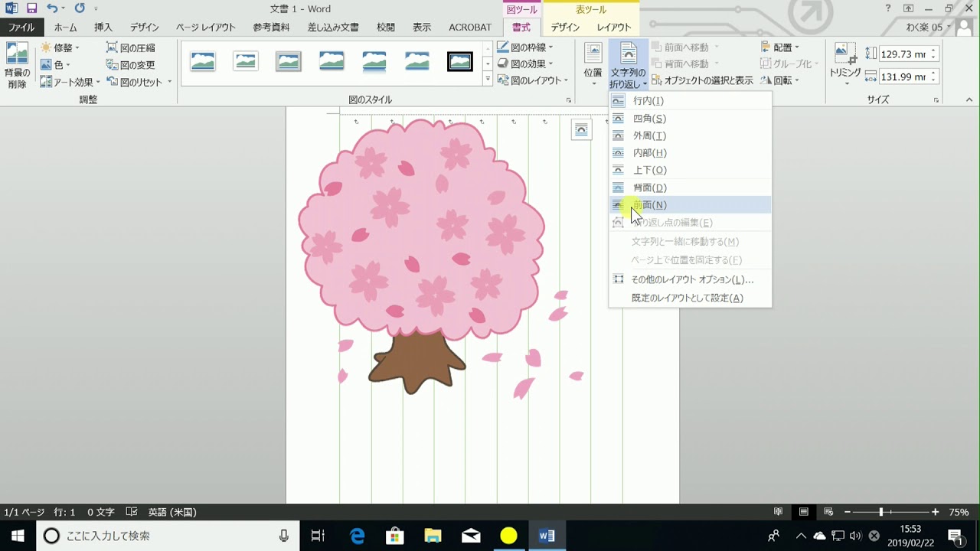This screenshot has height=551, width=980.
Task: Click Windows Start button
Action: pos(18,536)
